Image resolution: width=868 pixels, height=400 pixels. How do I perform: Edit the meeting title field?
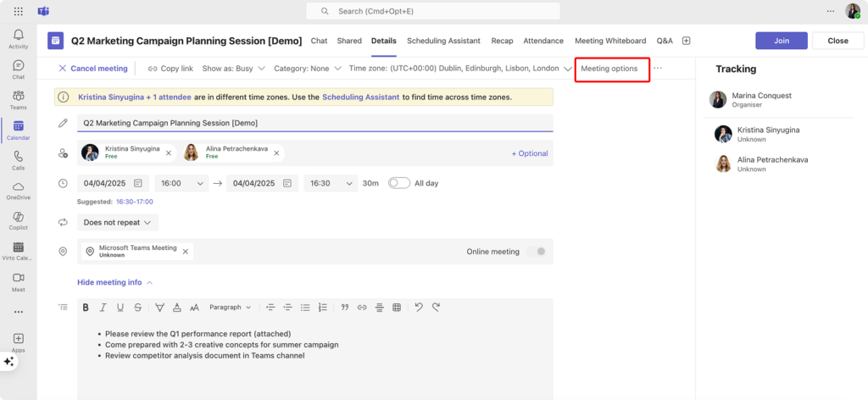[315, 123]
